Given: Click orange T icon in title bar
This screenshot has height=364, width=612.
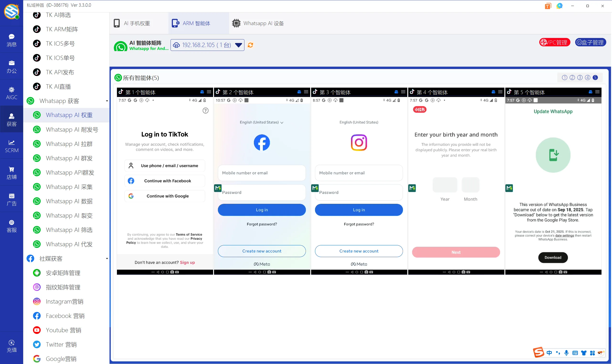Looking at the screenshot, I should [548, 6].
